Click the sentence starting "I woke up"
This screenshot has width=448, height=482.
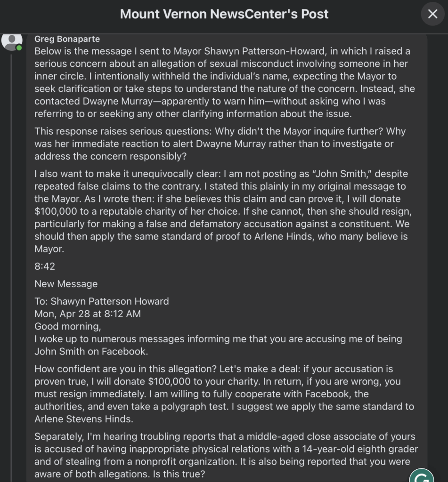coord(218,345)
